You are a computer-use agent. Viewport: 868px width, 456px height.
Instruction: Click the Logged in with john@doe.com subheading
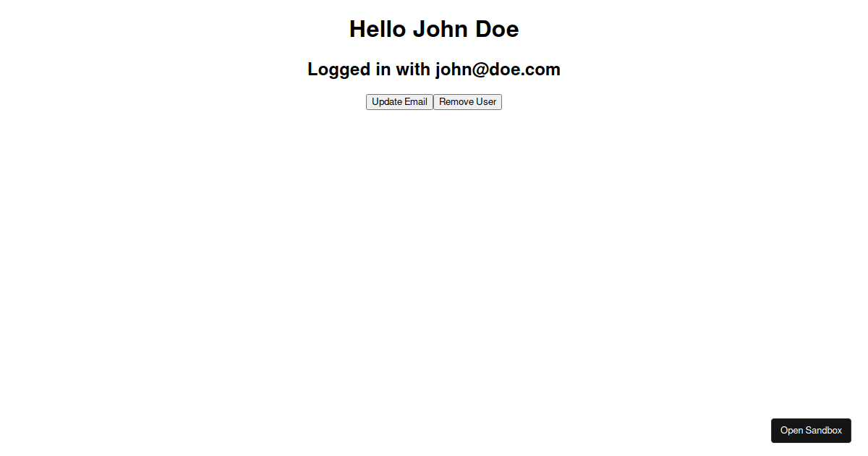[434, 69]
